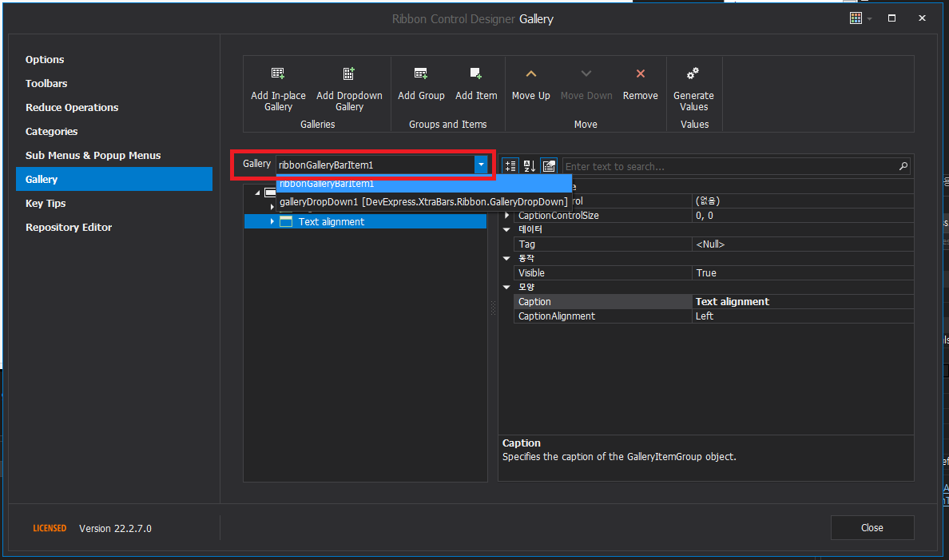Viewport: 949px width, 560px height.
Task: Click Add Group in the toolbar
Action: coord(421,84)
